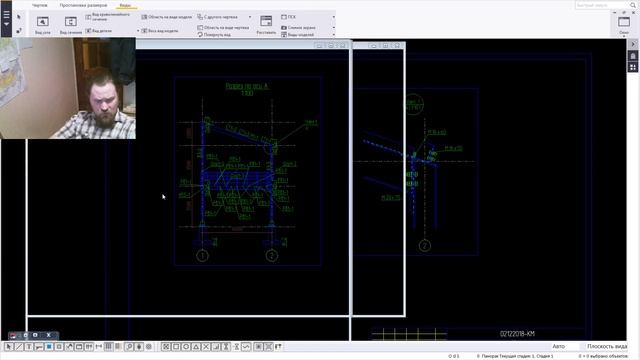Select Область на виде модели

[x=167, y=17]
